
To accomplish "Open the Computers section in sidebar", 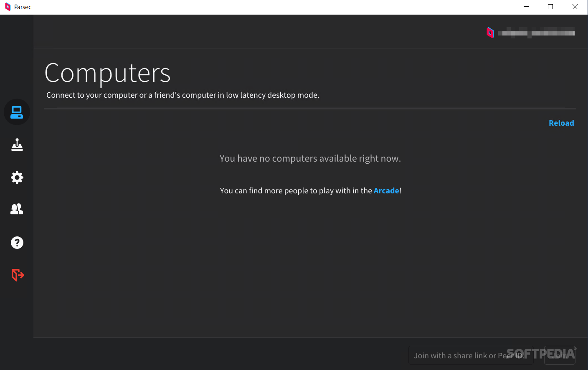I will coord(17,112).
